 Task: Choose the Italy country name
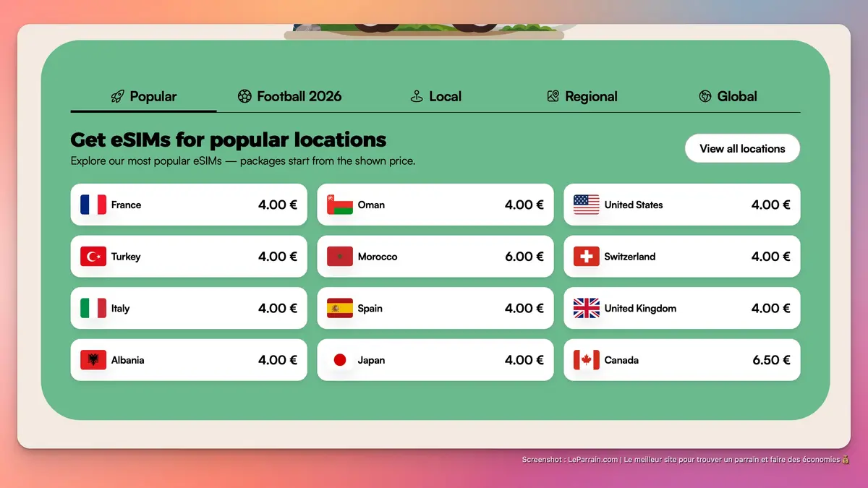point(120,308)
